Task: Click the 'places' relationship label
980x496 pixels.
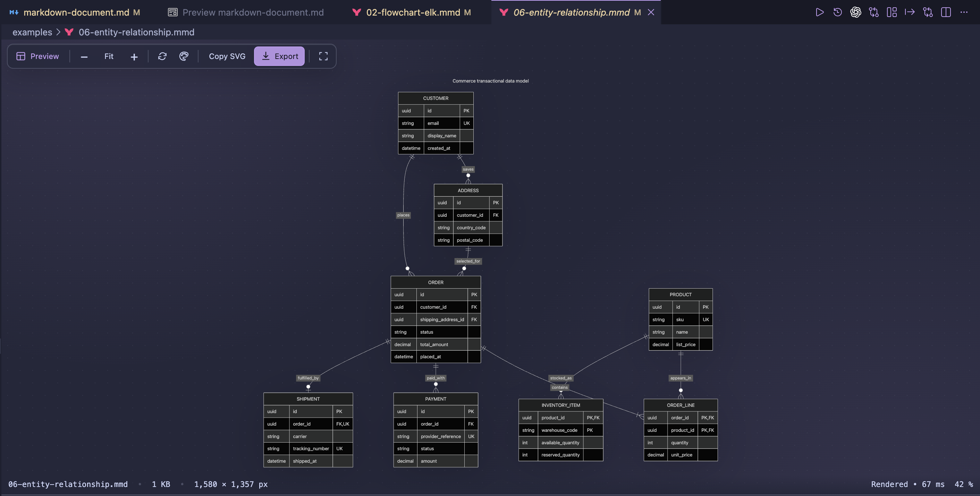Action: (403, 215)
